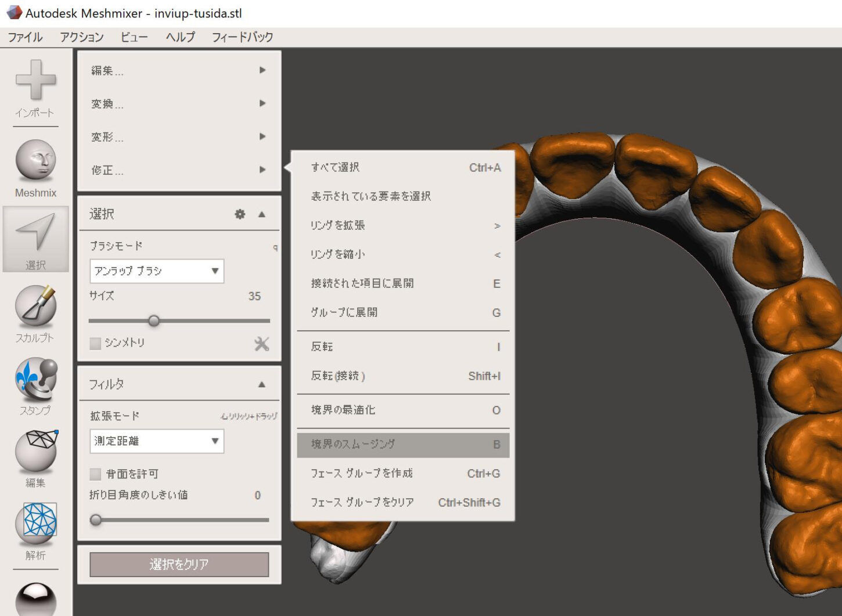Click the gear icon in 選択 panel header
Viewport: 842px width, 616px height.
pos(240,214)
